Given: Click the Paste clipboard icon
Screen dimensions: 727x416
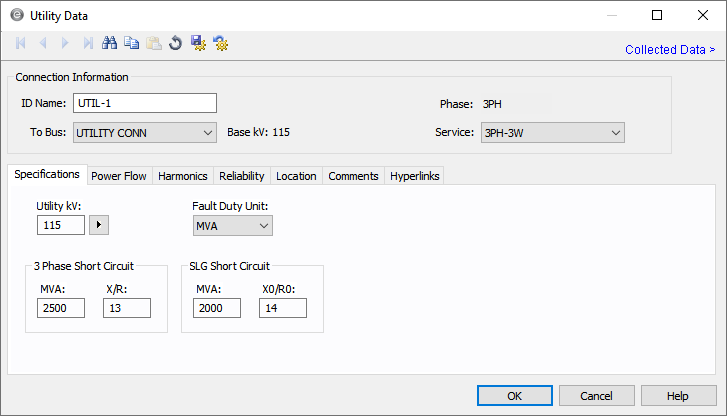Looking at the screenshot, I should [153, 43].
